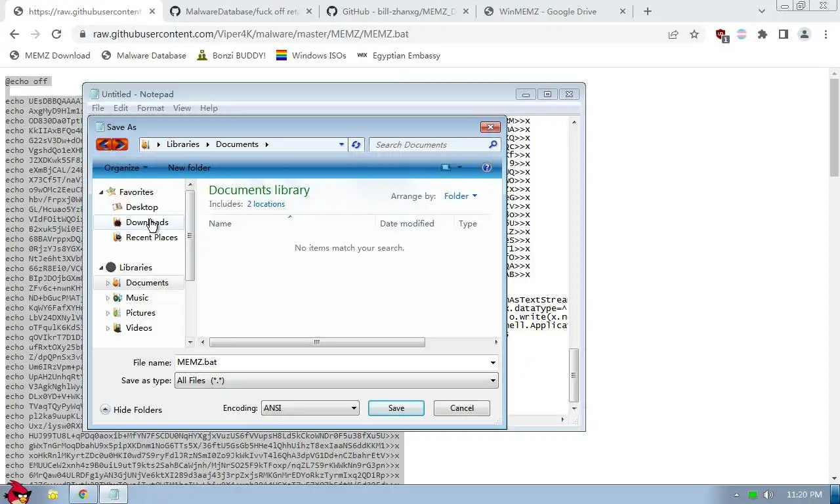The width and height of the screenshot is (840, 504).
Task: Open Notepad View menu
Action: point(182,108)
